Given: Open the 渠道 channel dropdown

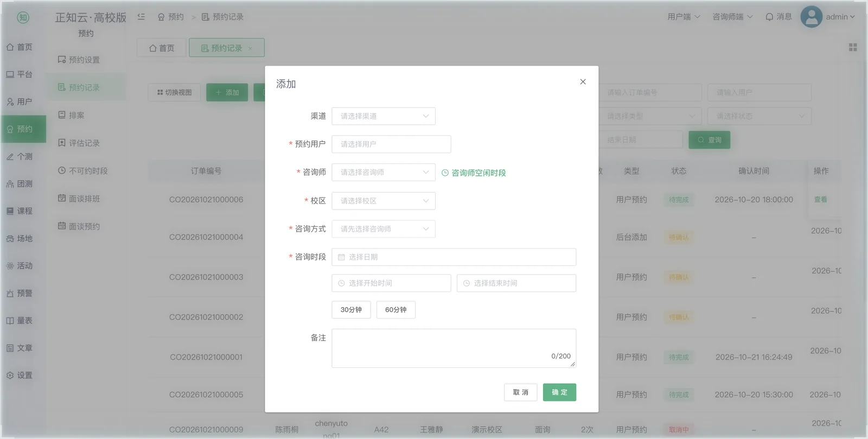Looking at the screenshot, I should coord(384,116).
